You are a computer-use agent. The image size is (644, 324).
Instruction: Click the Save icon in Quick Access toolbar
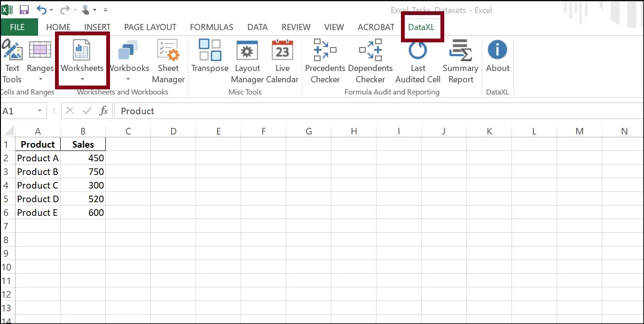coord(24,9)
